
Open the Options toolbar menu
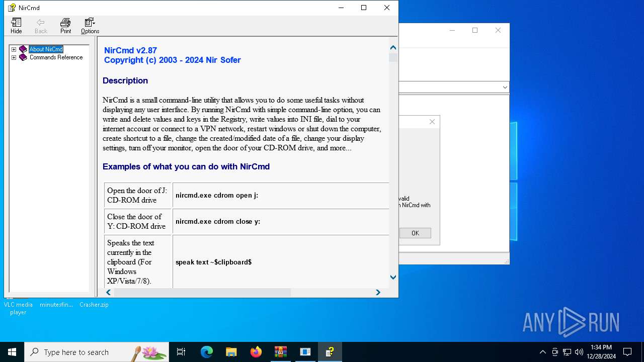pos(90,26)
